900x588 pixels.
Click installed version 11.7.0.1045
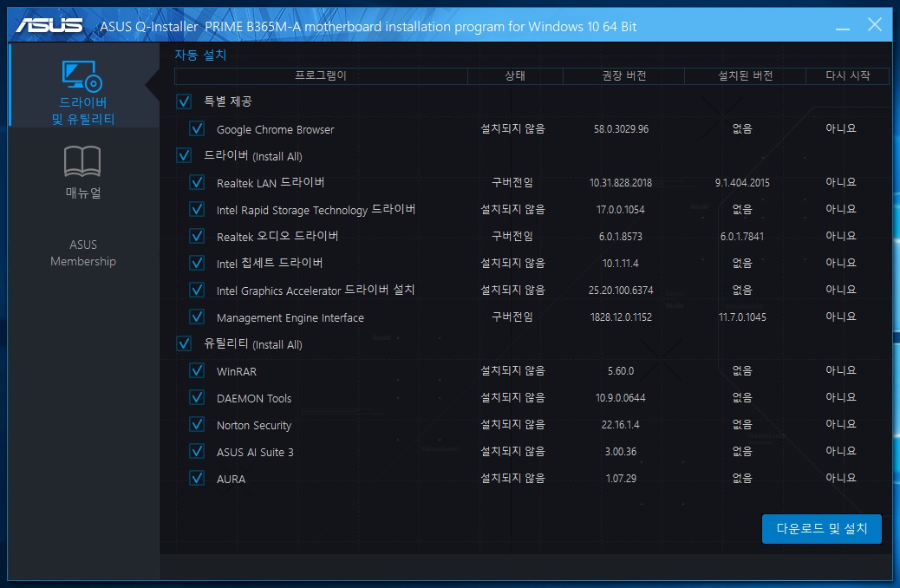(x=742, y=317)
